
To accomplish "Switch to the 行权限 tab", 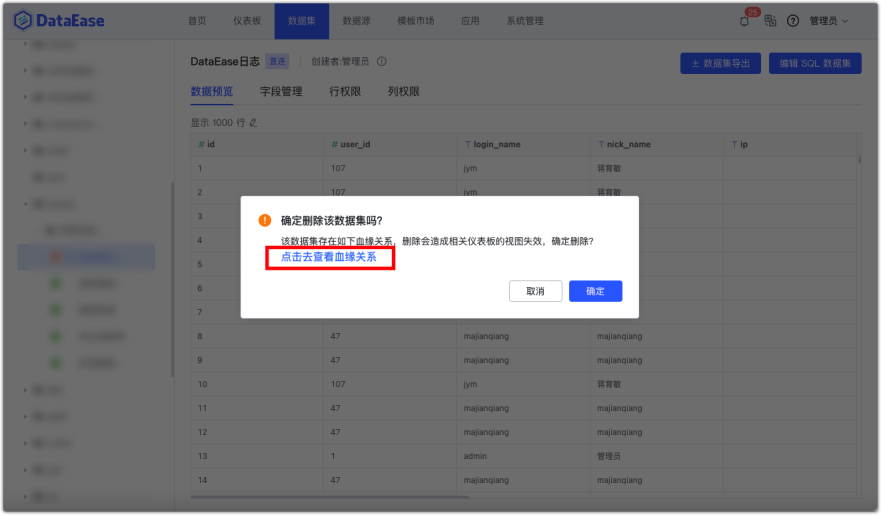I will (345, 92).
